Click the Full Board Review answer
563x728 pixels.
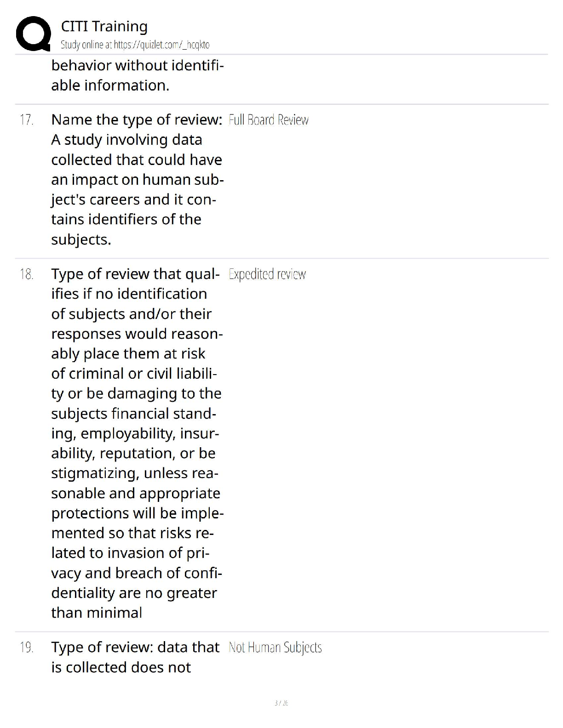click(269, 120)
